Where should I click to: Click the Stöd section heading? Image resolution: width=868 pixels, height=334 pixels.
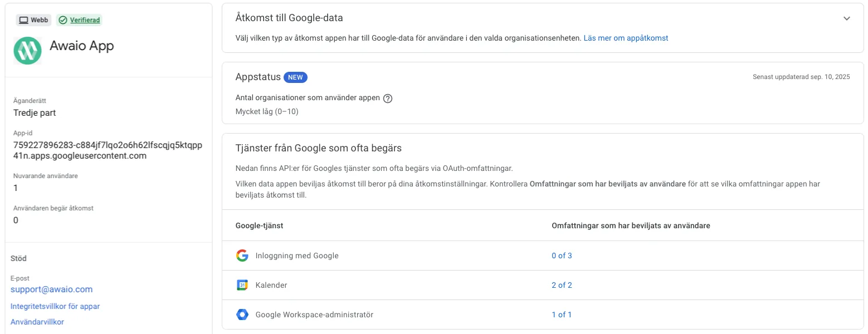pyautogui.click(x=18, y=258)
